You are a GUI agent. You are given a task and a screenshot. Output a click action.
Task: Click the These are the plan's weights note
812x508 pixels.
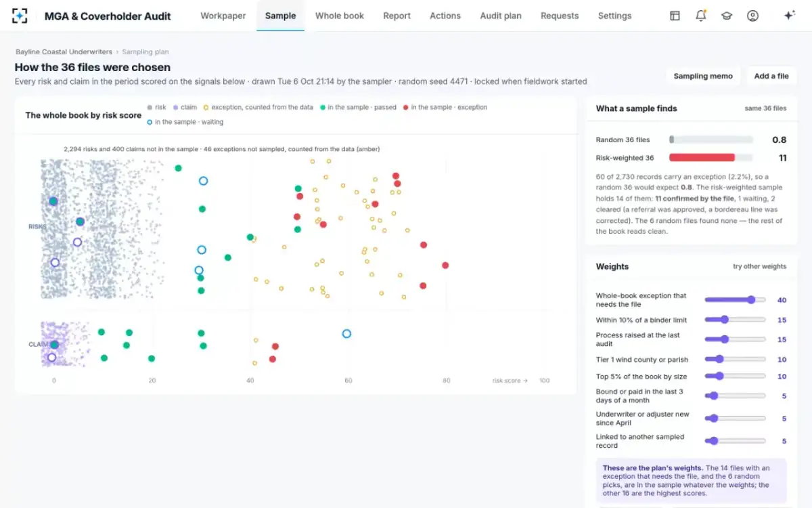(691, 482)
